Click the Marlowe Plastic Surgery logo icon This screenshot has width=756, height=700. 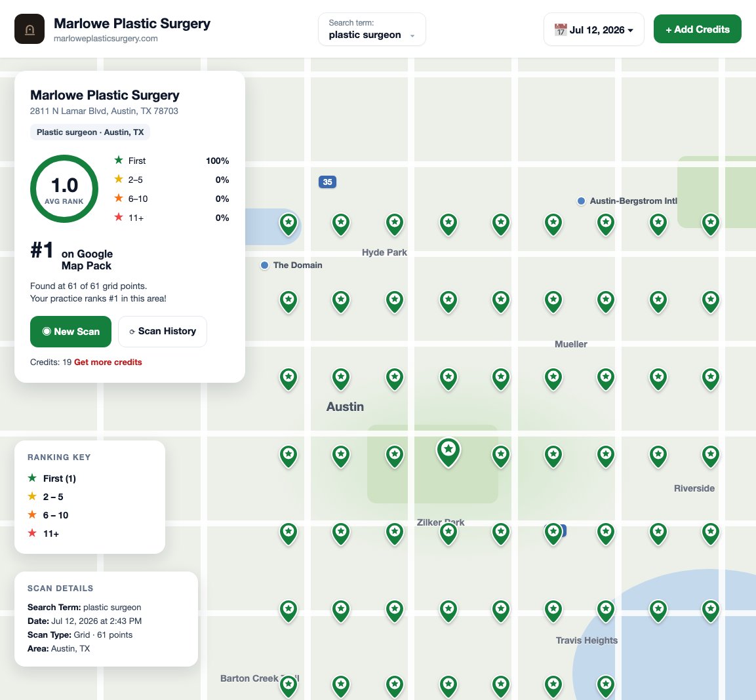[x=30, y=29]
